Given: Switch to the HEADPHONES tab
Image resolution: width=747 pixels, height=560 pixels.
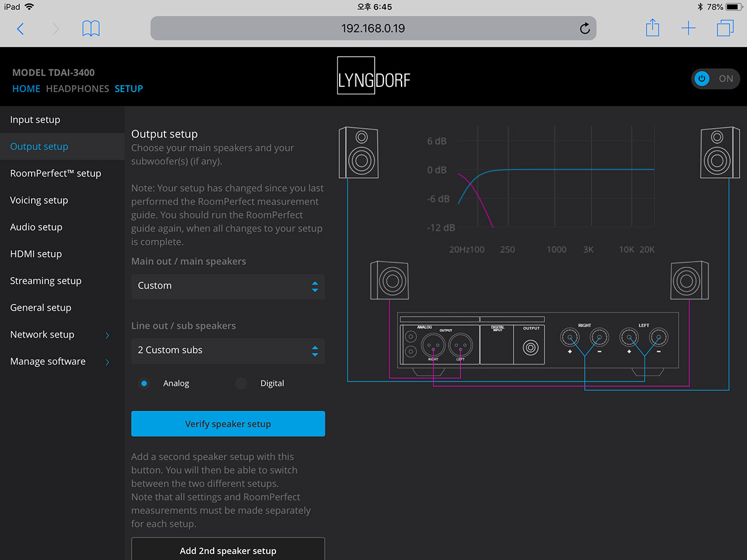Looking at the screenshot, I should (78, 89).
